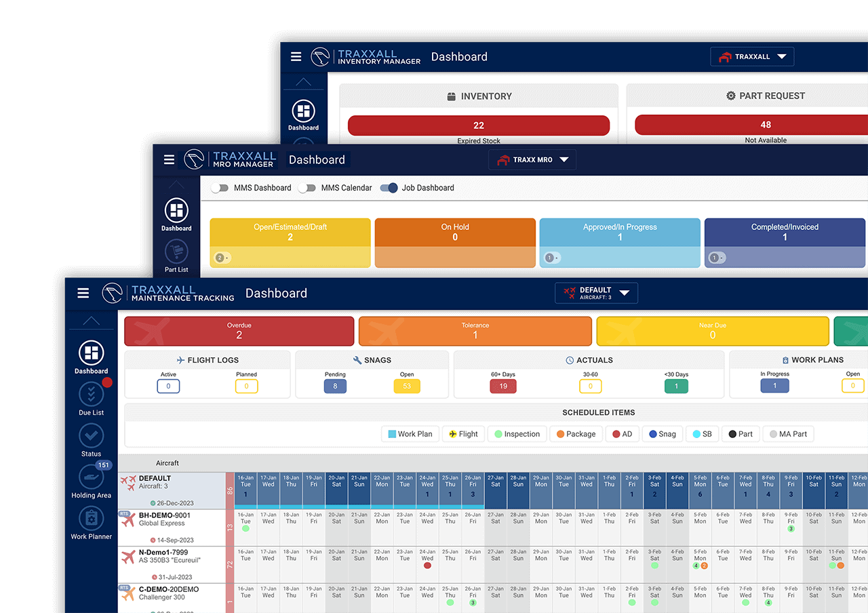Image resolution: width=868 pixels, height=613 pixels.
Task: Open Tolerance status card
Action: (x=475, y=331)
